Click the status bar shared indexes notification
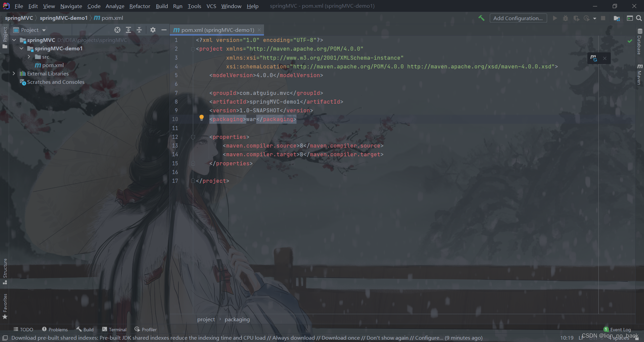Image resolution: width=644 pixels, height=342 pixels. tap(247, 338)
